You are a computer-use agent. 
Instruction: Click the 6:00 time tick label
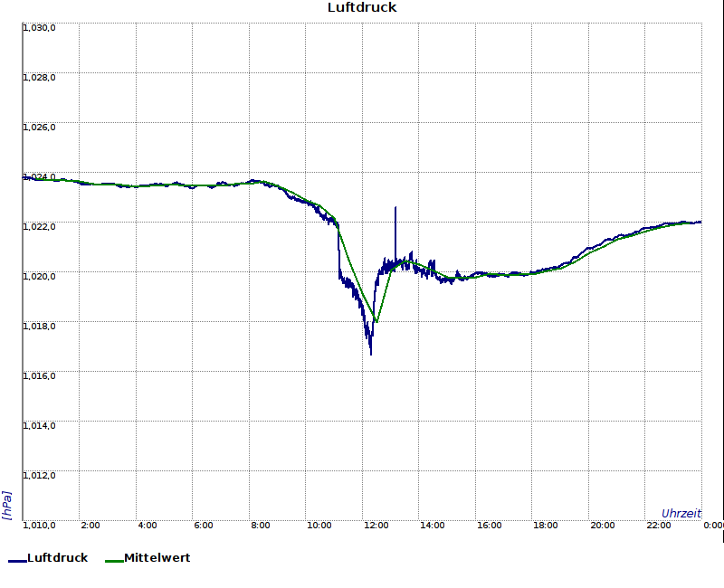204,526
